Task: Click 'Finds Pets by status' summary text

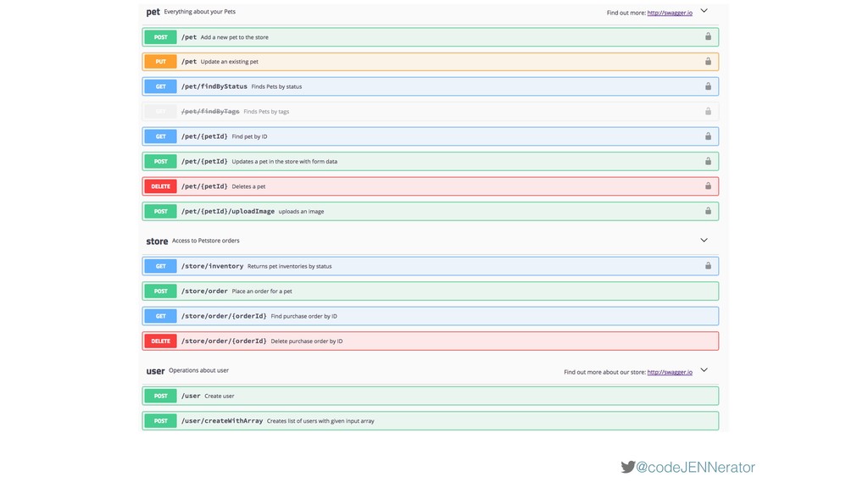Action: pos(276,86)
